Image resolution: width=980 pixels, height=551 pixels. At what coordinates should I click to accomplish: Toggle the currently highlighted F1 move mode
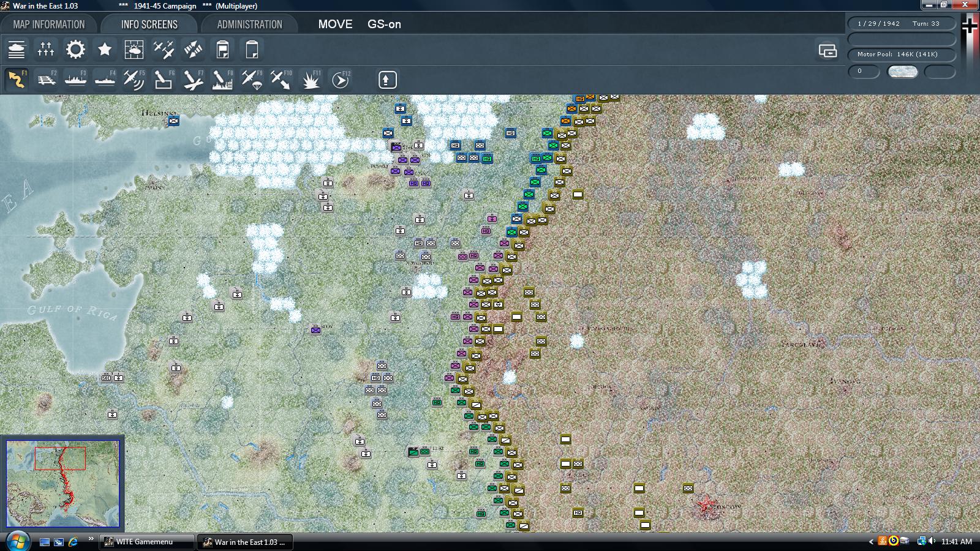click(17, 80)
